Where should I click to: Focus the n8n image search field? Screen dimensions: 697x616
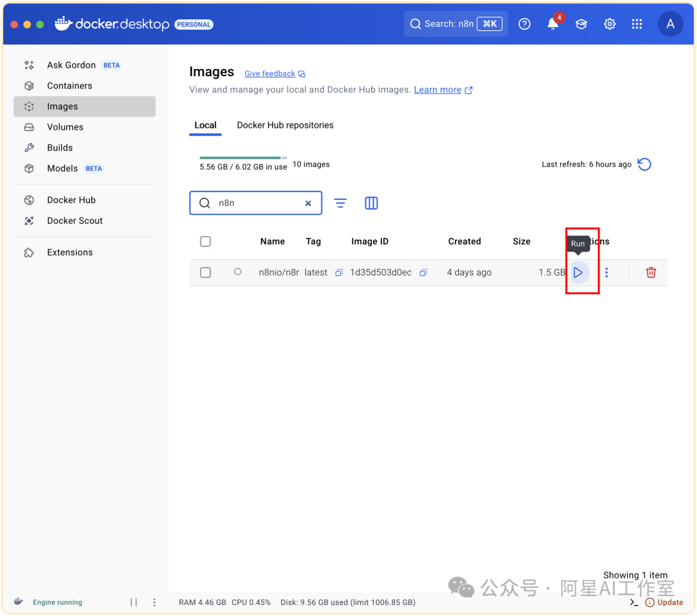256,203
